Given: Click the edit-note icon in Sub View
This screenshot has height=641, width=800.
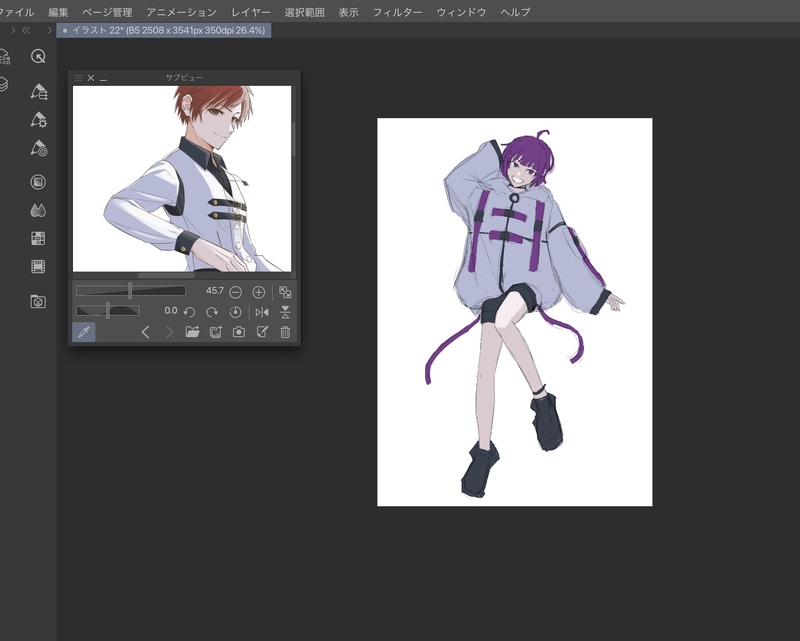Looking at the screenshot, I should coord(262,332).
